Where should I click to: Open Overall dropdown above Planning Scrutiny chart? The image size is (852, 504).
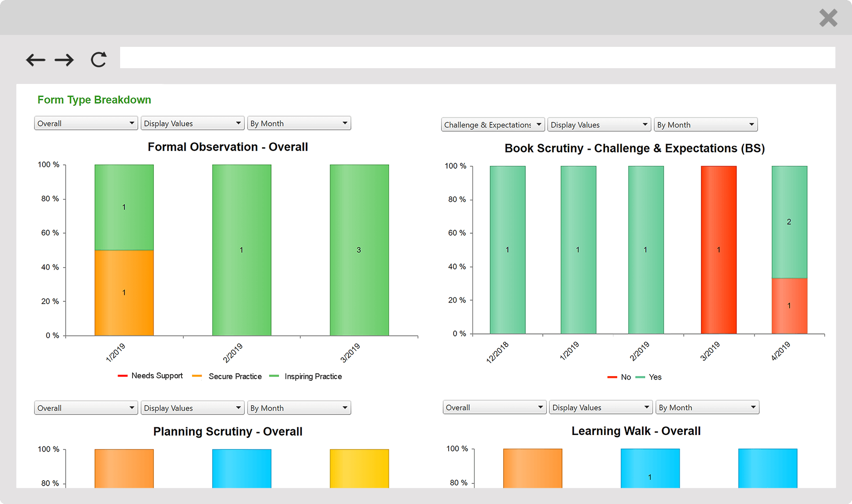point(86,408)
